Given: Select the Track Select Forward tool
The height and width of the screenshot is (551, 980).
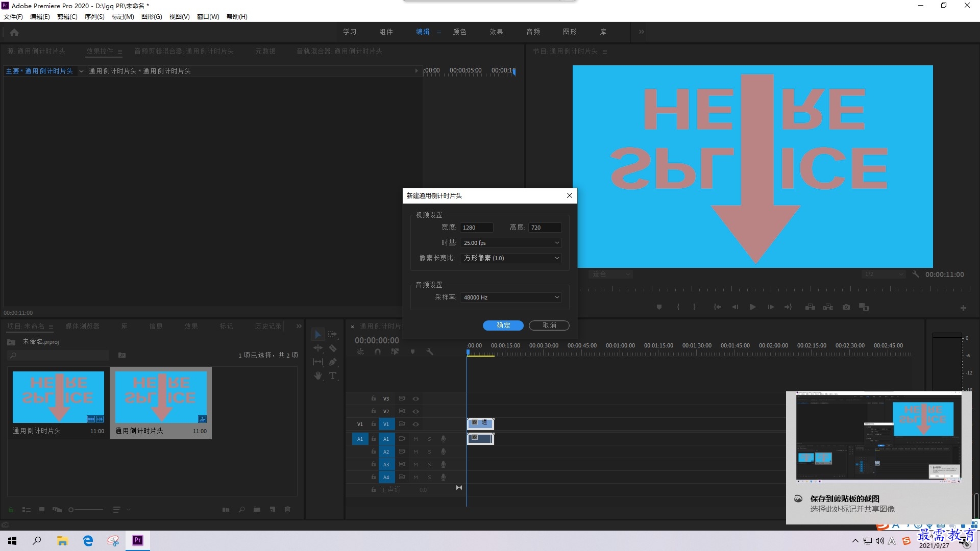Looking at the screenshot, I should click(333, 334).
